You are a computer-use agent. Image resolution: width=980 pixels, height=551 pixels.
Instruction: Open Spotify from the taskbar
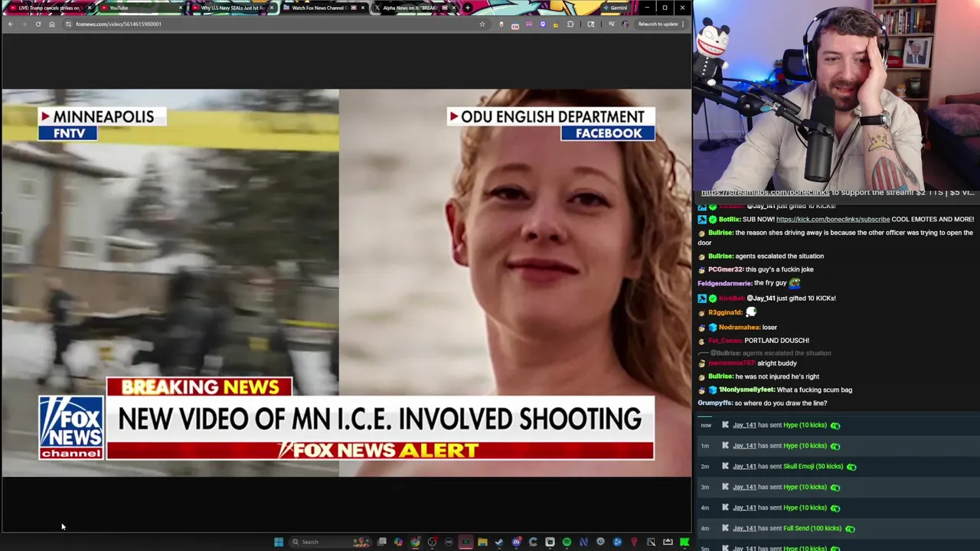567,542
